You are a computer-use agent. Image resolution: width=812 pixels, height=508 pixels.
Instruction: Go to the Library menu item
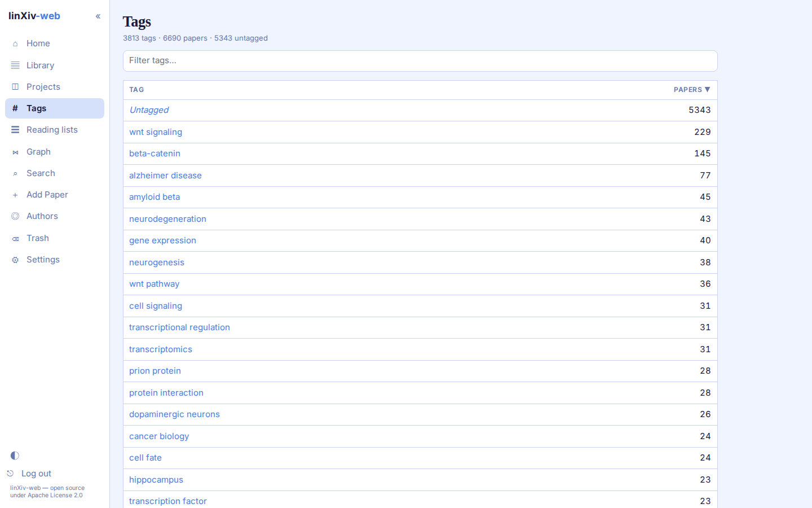55,65
